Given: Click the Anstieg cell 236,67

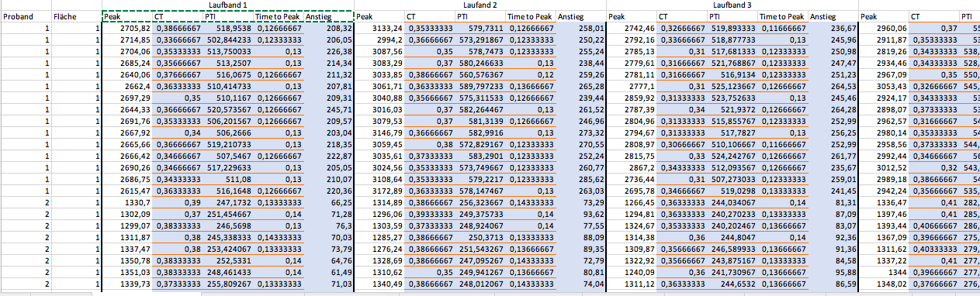Looking at the screenshot, I should click(x=833, y=27).
